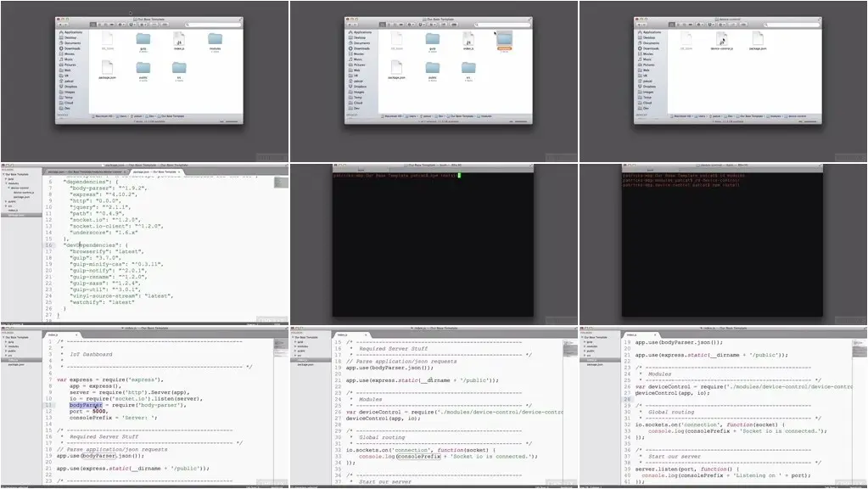Viewport: 868px width, 489px height.
Task: Open Applications in sidebar of Finder with highlighted modules
Action: click(x=361, y=32)
